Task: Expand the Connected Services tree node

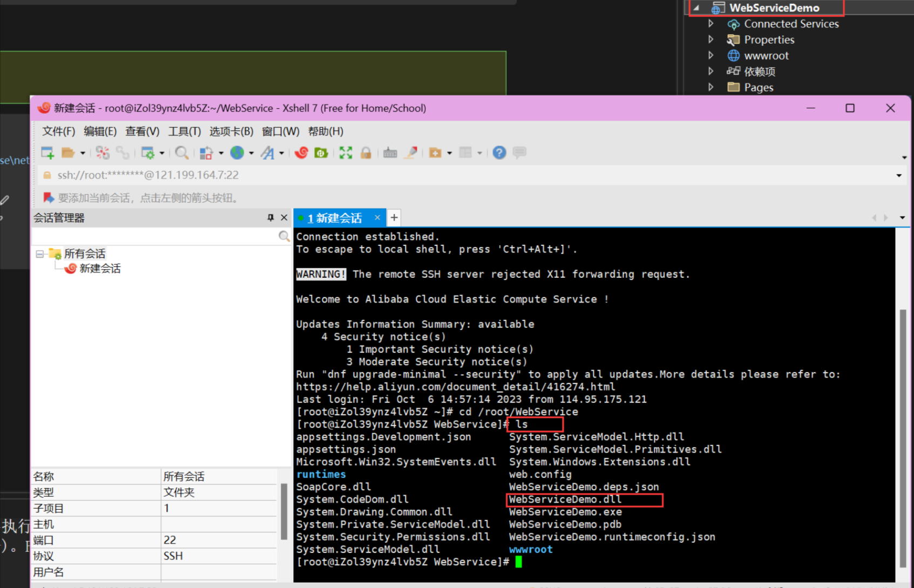Action: tap(712, 24)
